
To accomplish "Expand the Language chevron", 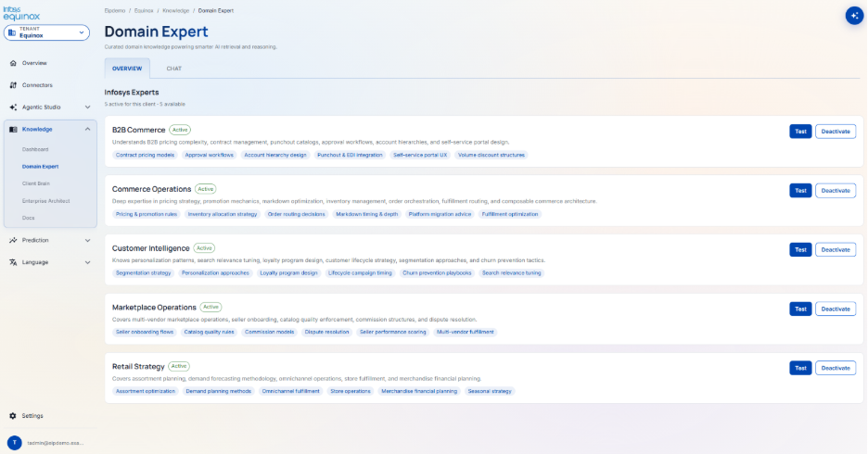I will coord(87,262).
